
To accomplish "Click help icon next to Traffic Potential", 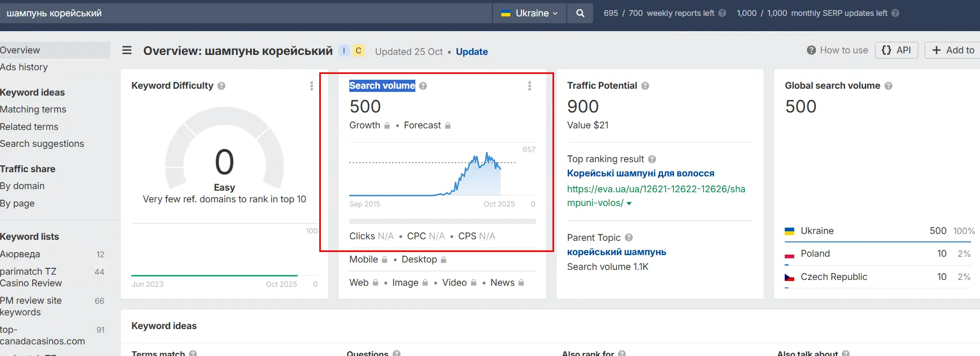I will pyautogui.click(x=645, y=86).
